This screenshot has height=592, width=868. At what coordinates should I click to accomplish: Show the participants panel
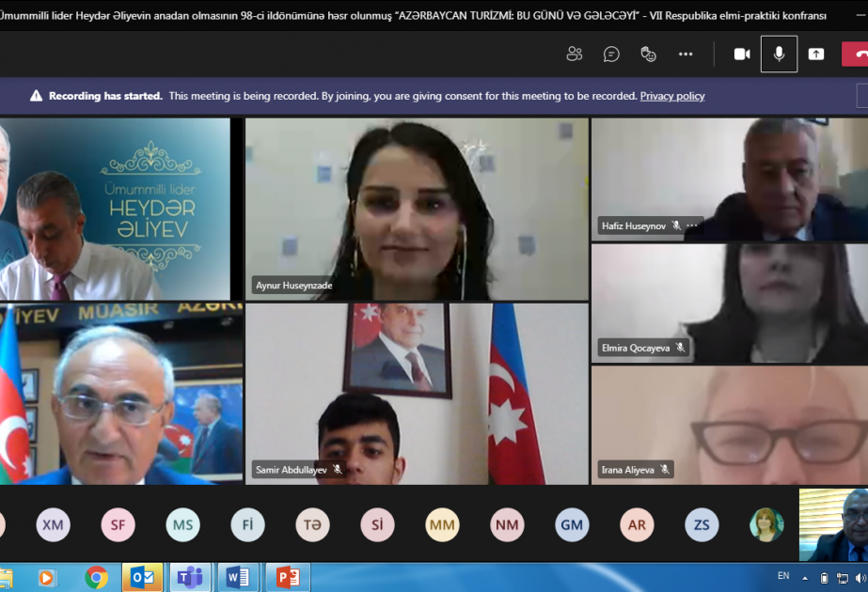[574, 55]
